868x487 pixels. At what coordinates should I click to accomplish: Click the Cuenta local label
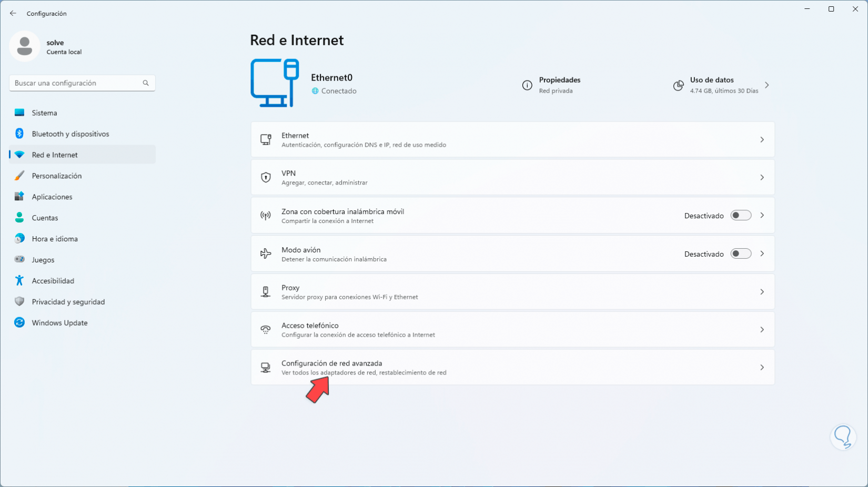64,52
